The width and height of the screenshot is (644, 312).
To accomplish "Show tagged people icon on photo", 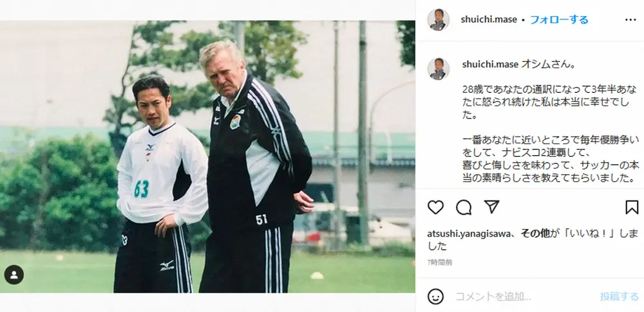I will (x=14, y=275).
